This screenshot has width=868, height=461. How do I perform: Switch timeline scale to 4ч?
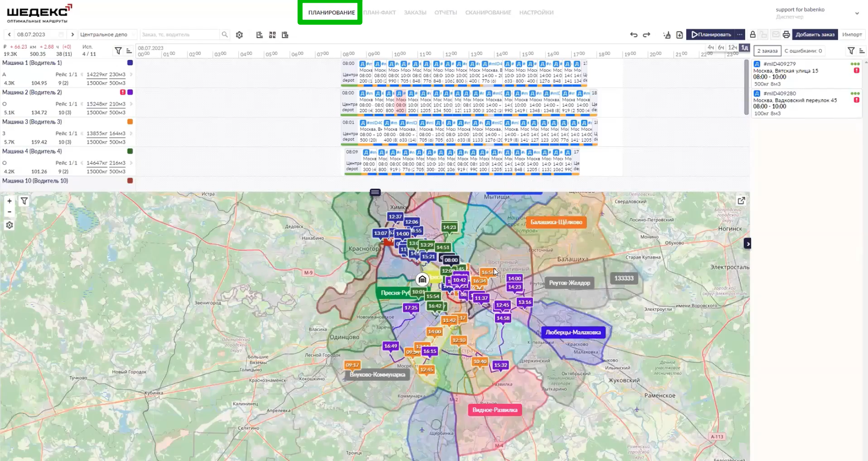click(x=710, y=48)
